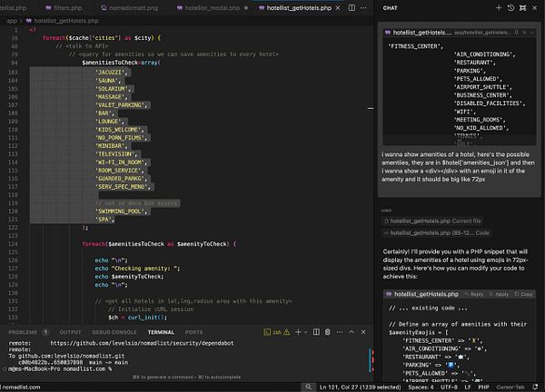Remove attached code context with its X
Screen dimensions: 545x392
point(525,33)
